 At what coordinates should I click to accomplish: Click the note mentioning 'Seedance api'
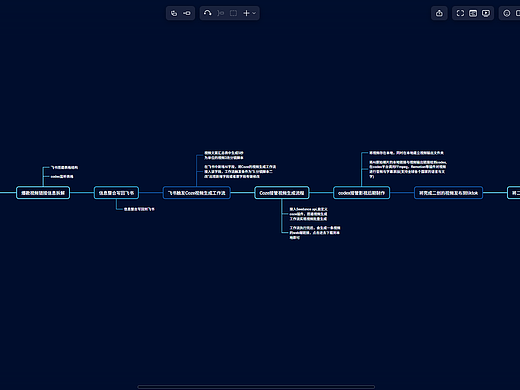[x=308, y=214]
